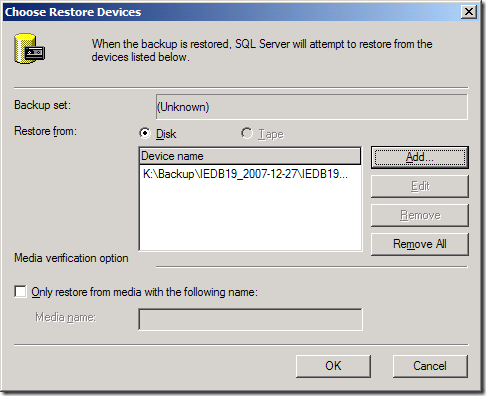Close the Choose Restore Devices dialog
Viewport: 486px width, 396px height.
468,12
